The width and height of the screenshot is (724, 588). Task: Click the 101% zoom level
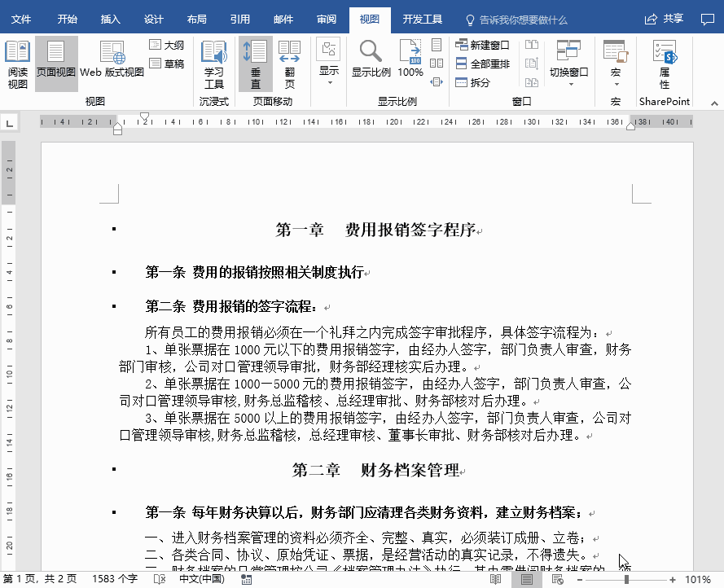click(x=698, y=579)
